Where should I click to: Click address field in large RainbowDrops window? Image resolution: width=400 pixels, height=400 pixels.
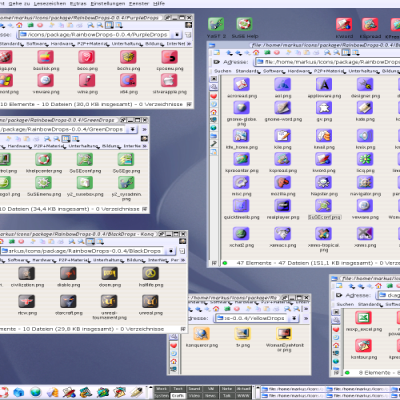(327, 62)
